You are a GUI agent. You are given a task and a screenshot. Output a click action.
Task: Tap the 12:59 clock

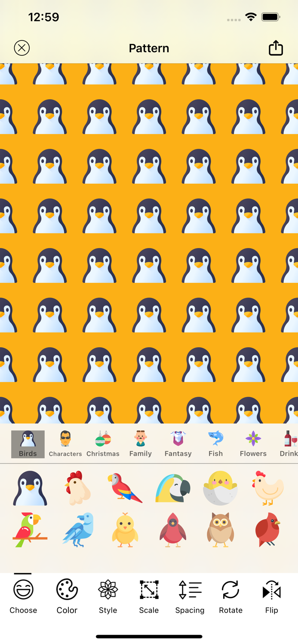[x=43, y=17]
